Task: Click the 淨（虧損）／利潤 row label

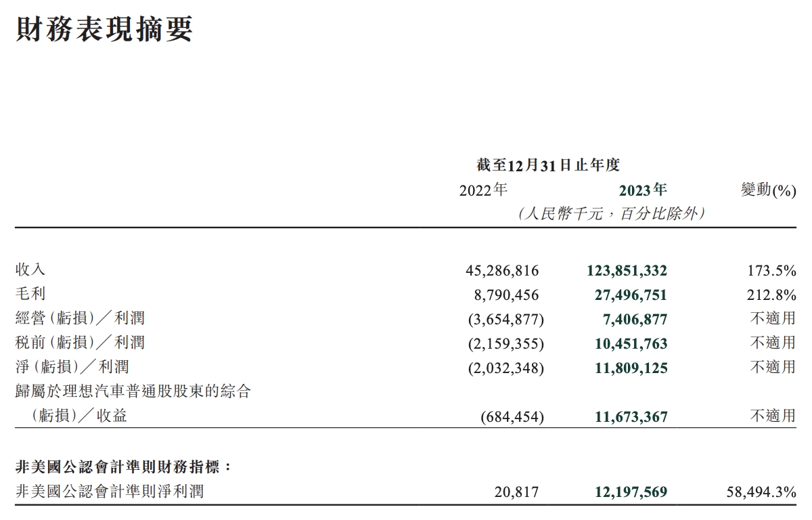Action: click(72, 367)
